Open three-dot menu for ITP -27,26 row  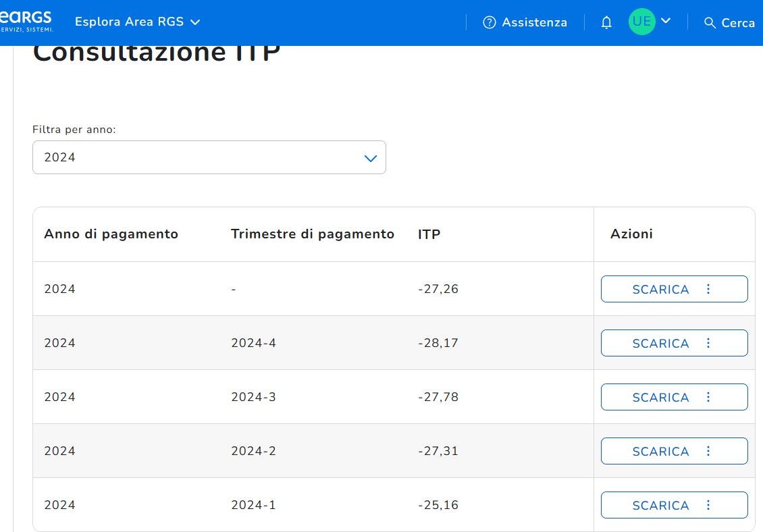tap(708, 289)
